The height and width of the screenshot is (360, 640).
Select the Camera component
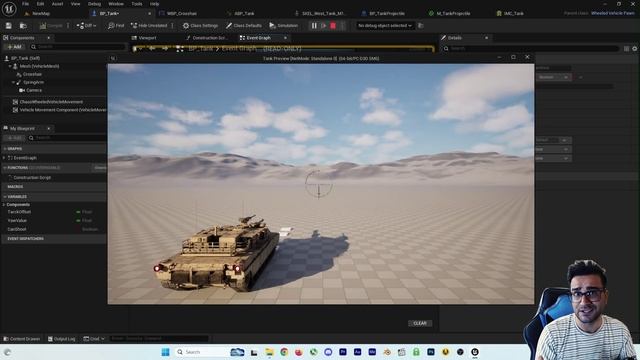coord(34,90)
